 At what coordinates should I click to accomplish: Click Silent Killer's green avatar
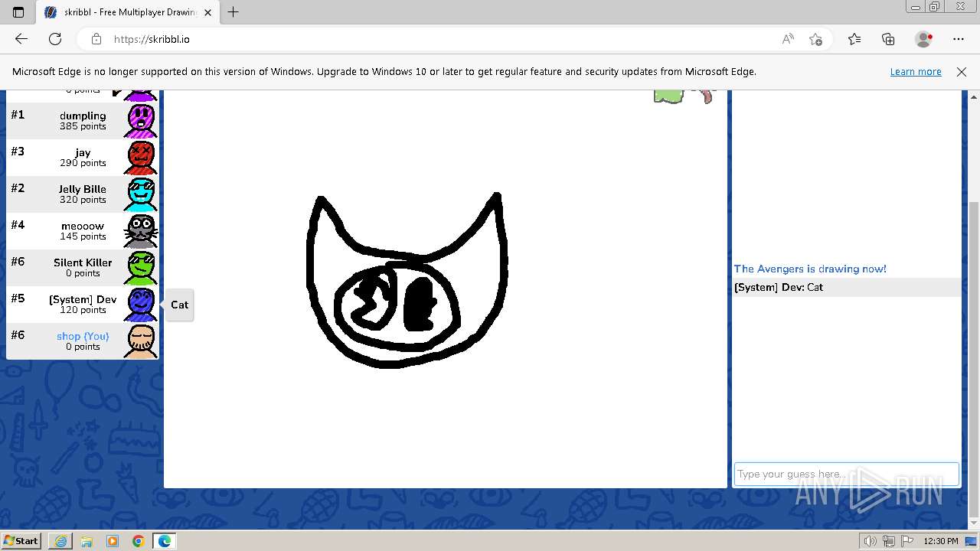(141, 268)
